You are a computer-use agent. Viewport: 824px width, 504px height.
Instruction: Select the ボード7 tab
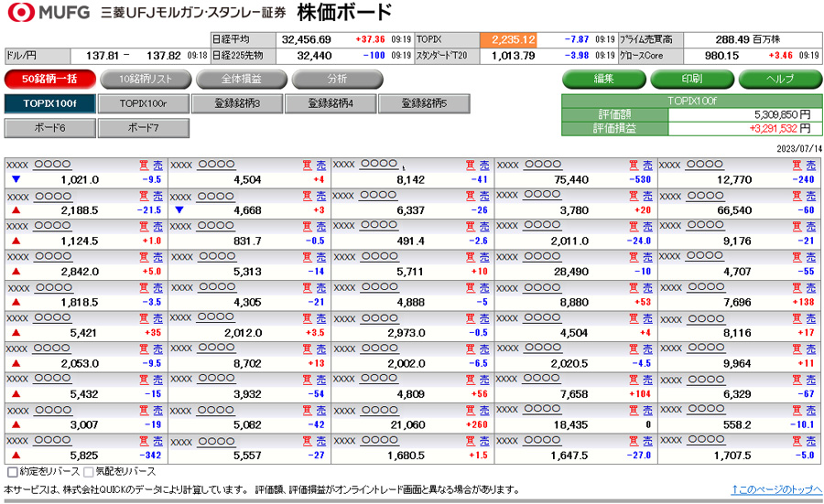pyautogui.click(x=143, y=128)
